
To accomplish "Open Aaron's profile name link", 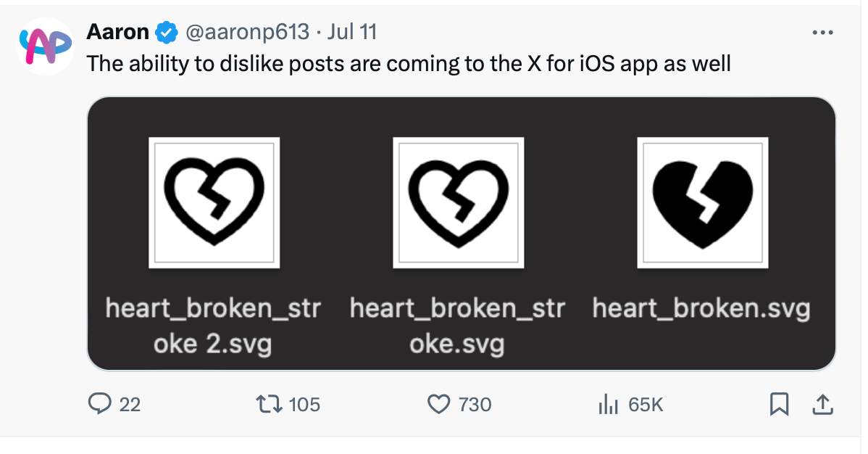I will [117, 32].
